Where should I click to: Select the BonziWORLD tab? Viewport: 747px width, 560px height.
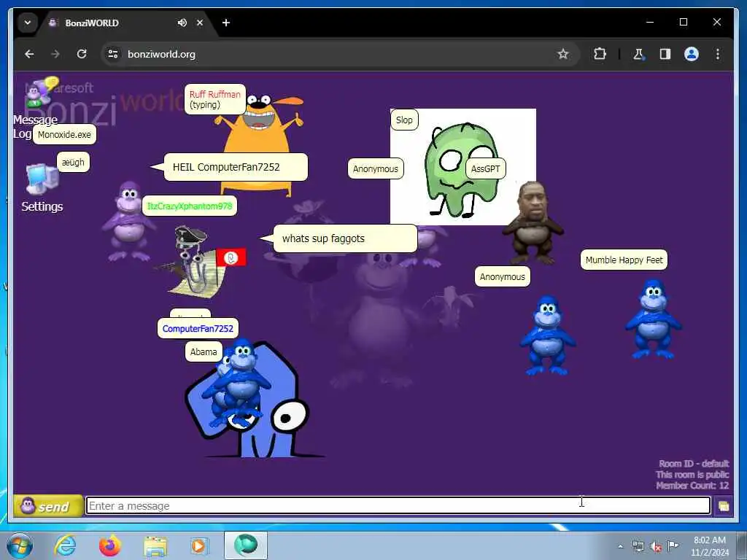pyautogui.click(x=128, y=23)
